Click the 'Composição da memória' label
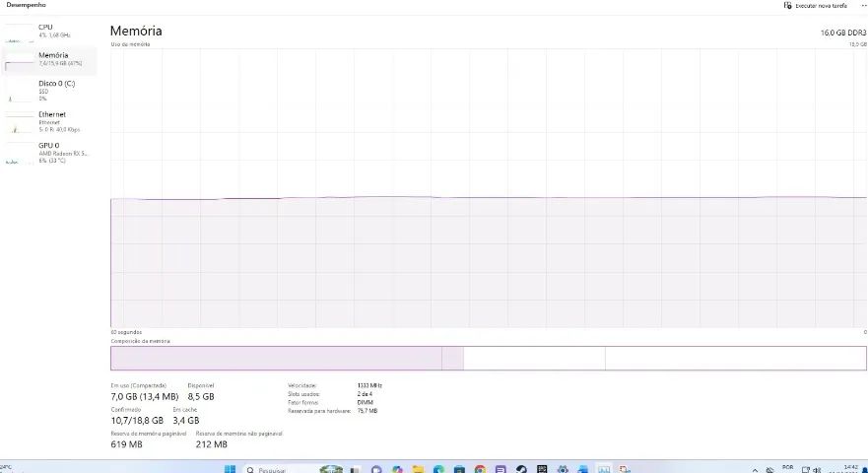Image resolution: width=868 pixels, height=473 pixels. click(x=140, y=341)
